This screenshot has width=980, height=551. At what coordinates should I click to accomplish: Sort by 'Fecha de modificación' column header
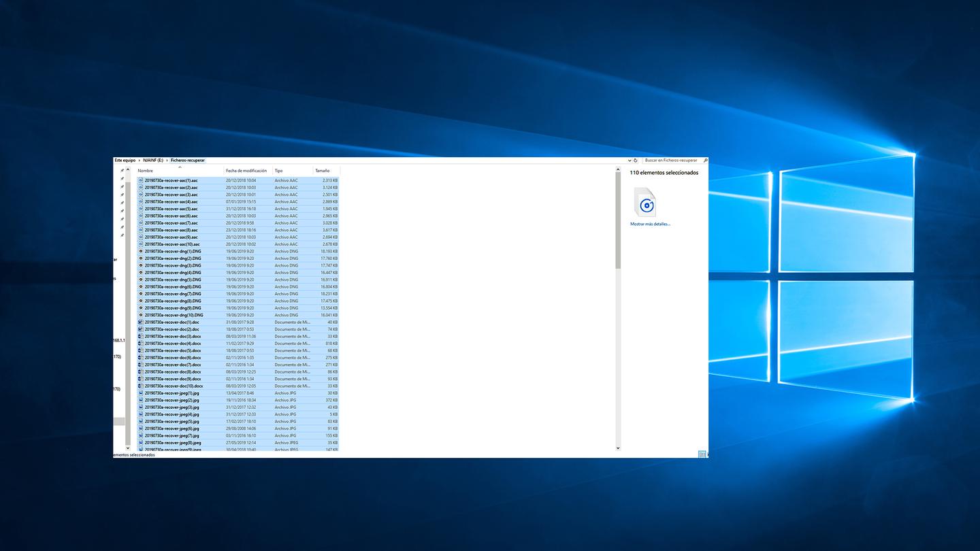pos(246,171)
